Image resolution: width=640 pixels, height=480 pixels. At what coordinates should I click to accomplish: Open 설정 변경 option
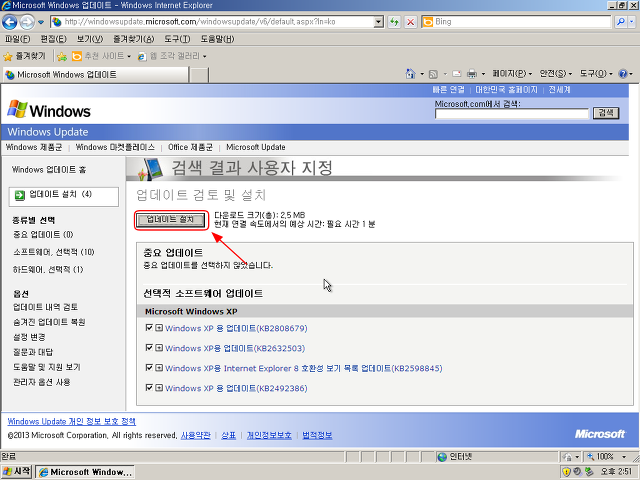tap(29, 338)
